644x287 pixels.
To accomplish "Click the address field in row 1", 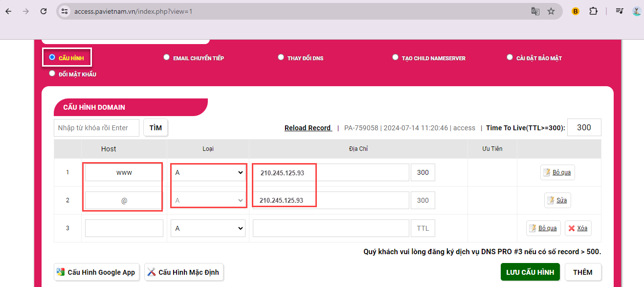I will [331, 172].
